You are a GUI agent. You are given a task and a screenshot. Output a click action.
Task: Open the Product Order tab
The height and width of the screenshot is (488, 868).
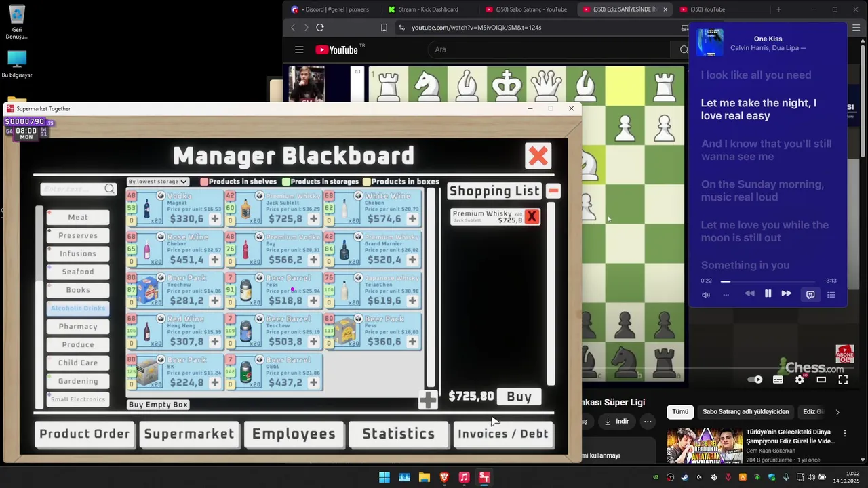click(x=84, y=434)
